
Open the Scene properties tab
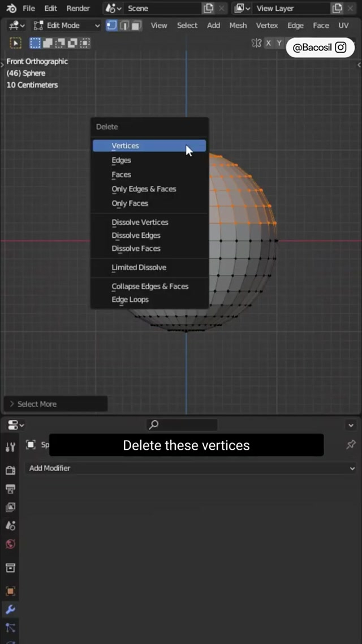point(10,526)
